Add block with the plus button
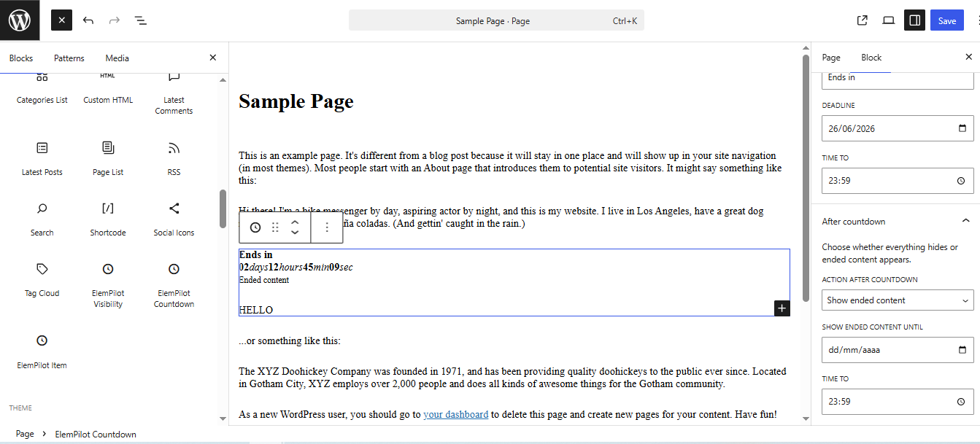This screenshot has height=444, width=980. tap(782, 308)
